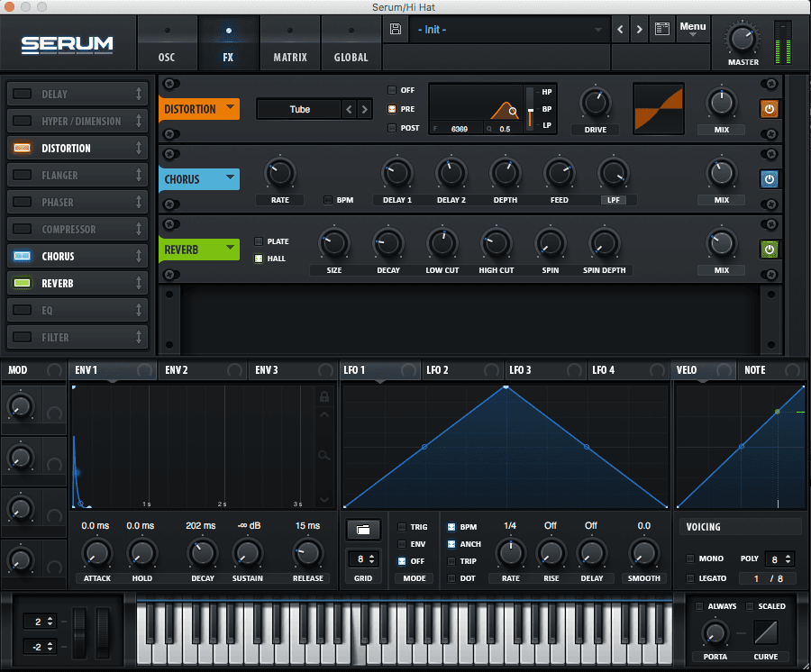Switch to the MATRIX tab
811x672 pixels.
pyautogui.click(x=289, y=43)
